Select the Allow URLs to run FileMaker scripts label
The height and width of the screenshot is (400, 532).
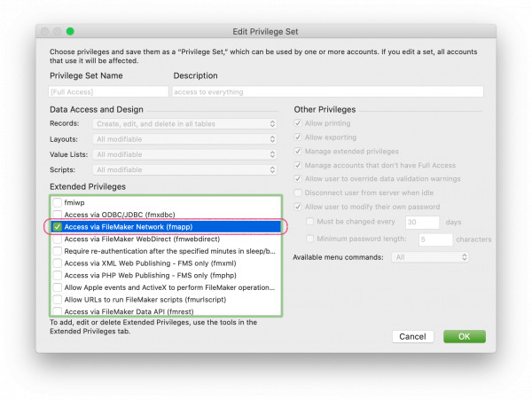145,300
